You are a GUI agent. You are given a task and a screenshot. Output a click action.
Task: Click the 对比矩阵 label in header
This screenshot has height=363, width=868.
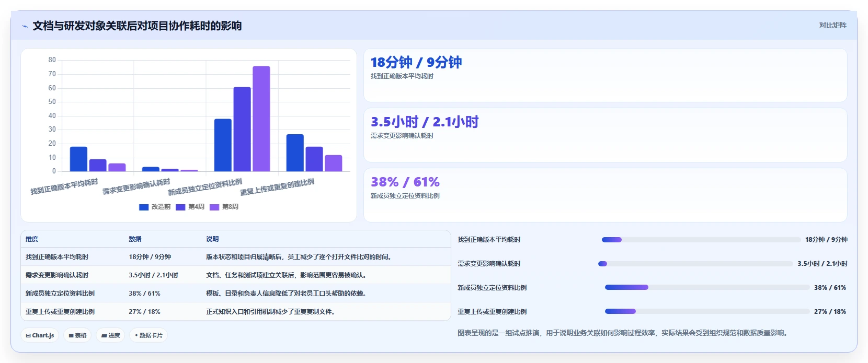coord(832,25)
